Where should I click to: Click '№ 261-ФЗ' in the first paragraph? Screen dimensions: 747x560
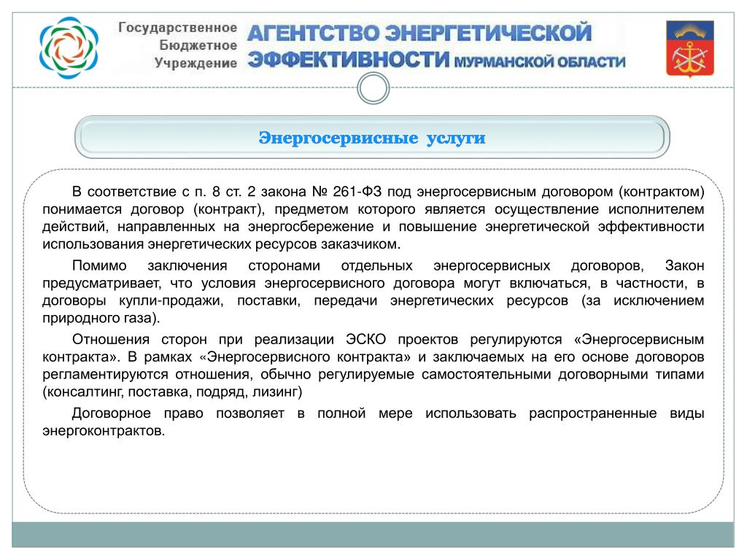tap(347, 192)
